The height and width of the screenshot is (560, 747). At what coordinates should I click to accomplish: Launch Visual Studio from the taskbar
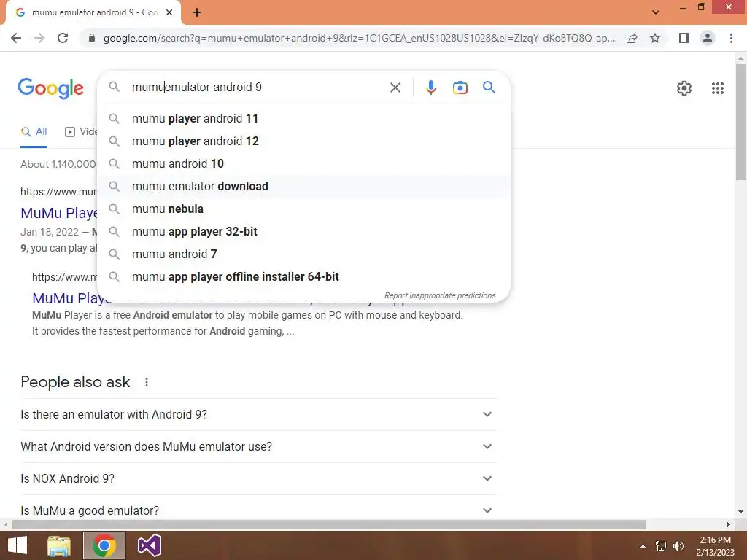tap(149, 545)
